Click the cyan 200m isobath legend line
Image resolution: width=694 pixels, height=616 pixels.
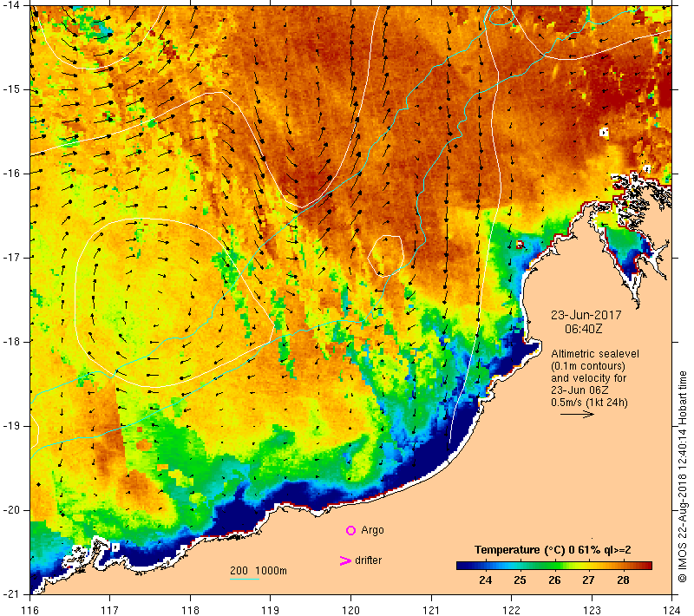pyautogui.click(x=245, y=579)
